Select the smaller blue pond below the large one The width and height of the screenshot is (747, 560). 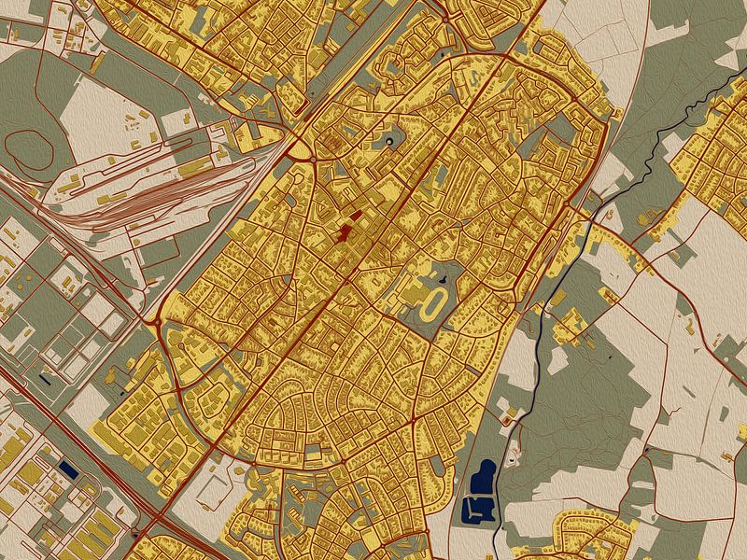pos(476,510)
